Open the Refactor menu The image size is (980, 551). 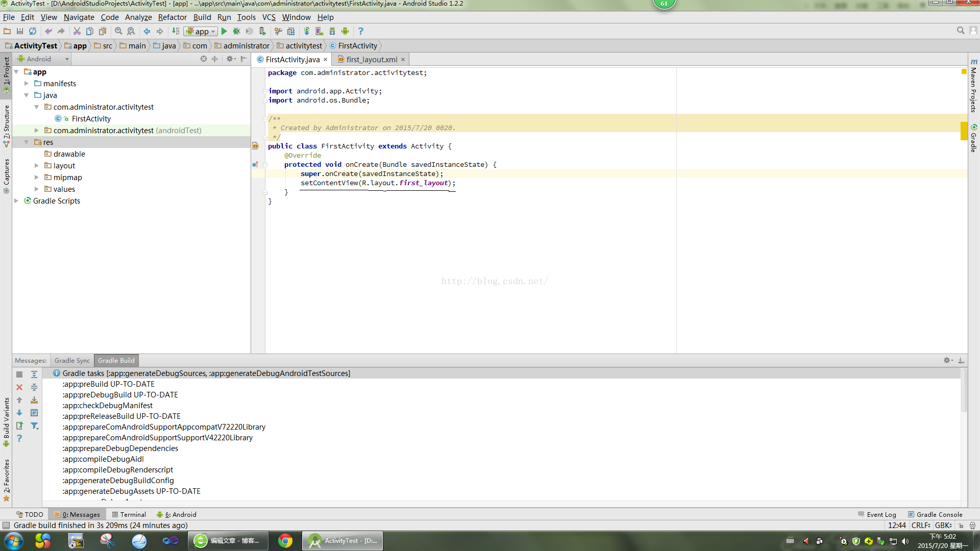[x=173, y=17]
